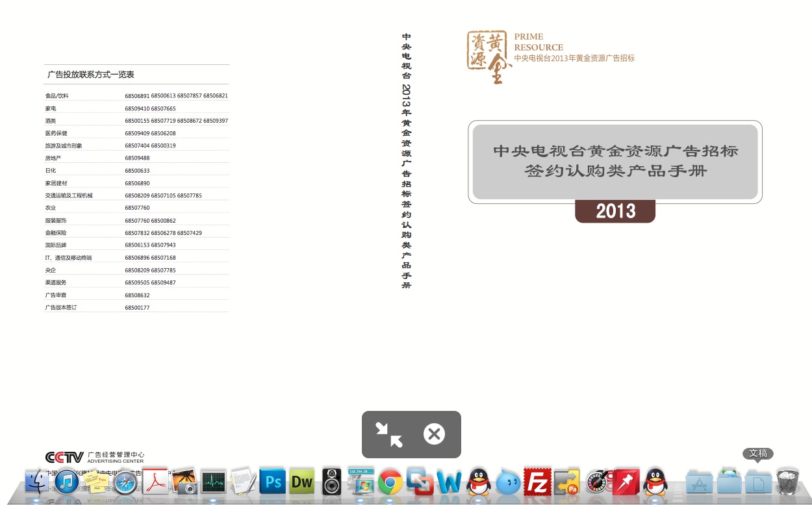
Task: Open Finder from the Dock
Action: pyautogui.click(x=38, y=483)
